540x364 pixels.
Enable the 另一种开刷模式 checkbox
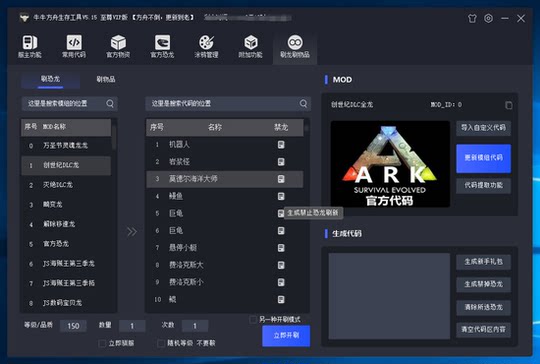coord(253,320)
